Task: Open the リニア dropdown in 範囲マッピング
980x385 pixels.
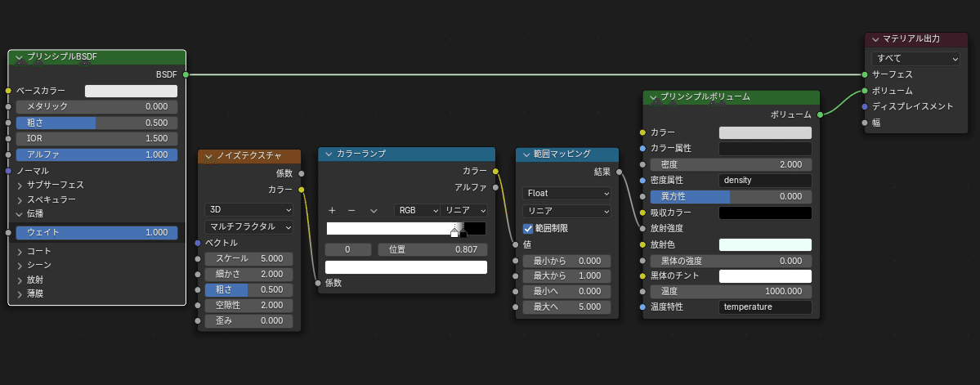Action: (x=566, y=211)
